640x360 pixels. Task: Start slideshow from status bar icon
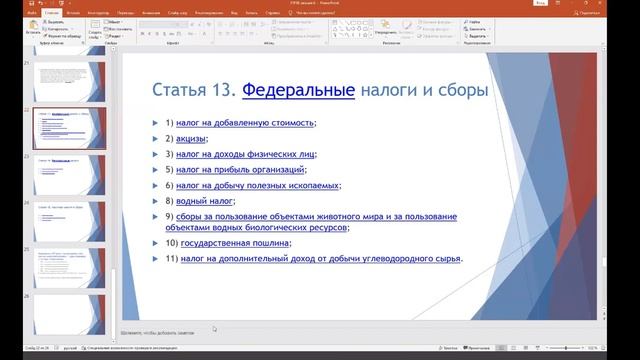click(538, 348)
